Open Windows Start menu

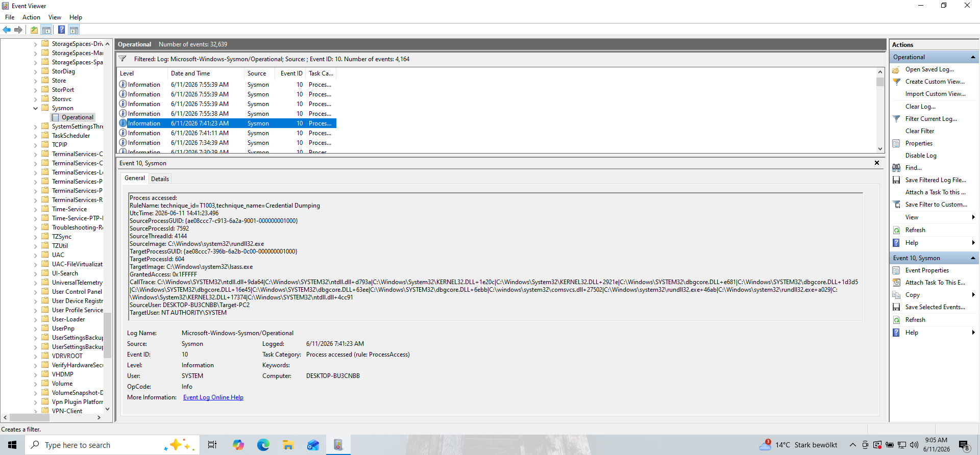click(12, 445)
